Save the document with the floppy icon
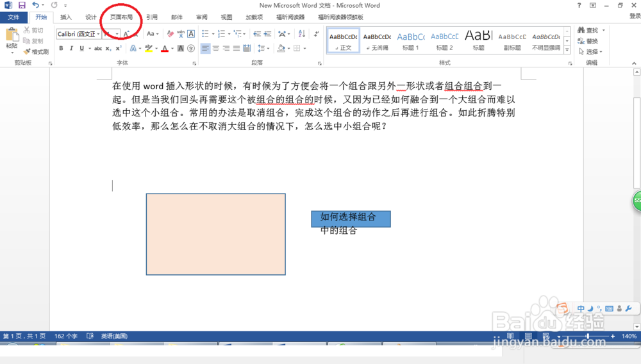This screenshot has height=364, width=641. 22,5
